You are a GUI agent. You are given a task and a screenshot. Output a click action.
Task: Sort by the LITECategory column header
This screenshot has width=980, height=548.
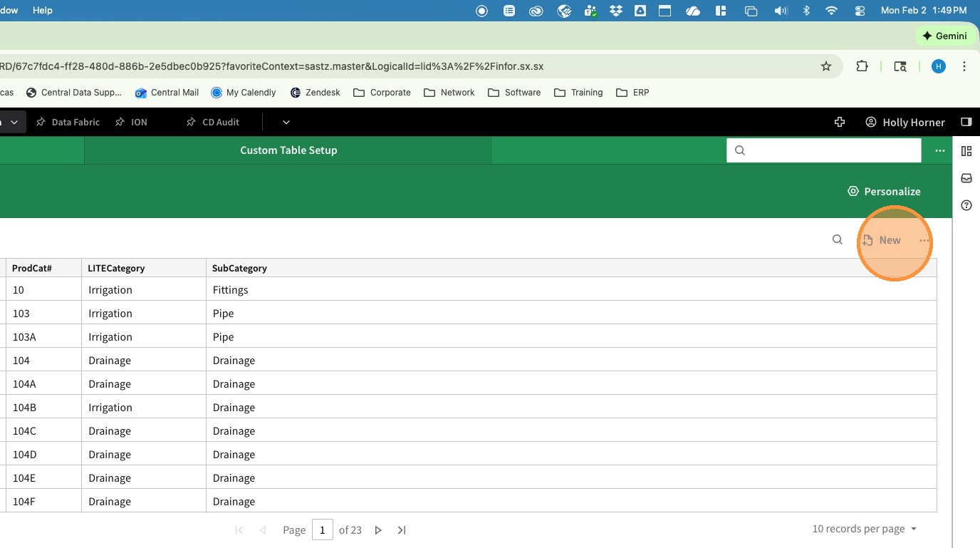pyautogui.click(x=144, y=268)
